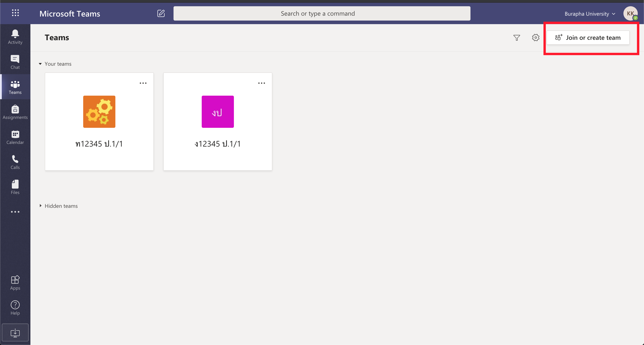Open the orange gears team thumbnail

click(99, 112)
